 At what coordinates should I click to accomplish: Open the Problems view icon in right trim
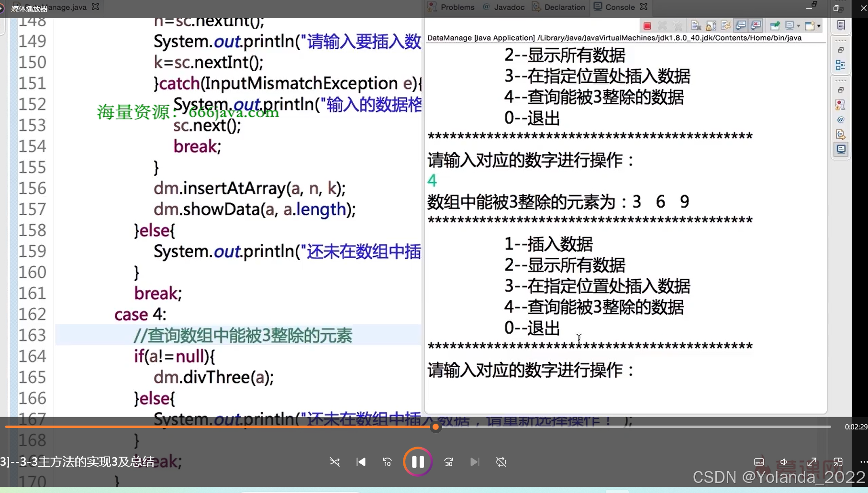pos(841,105)
